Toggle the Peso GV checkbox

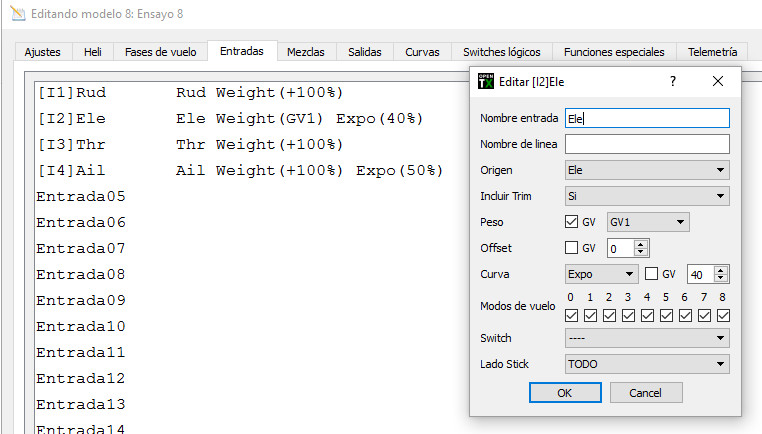(572, 222)
